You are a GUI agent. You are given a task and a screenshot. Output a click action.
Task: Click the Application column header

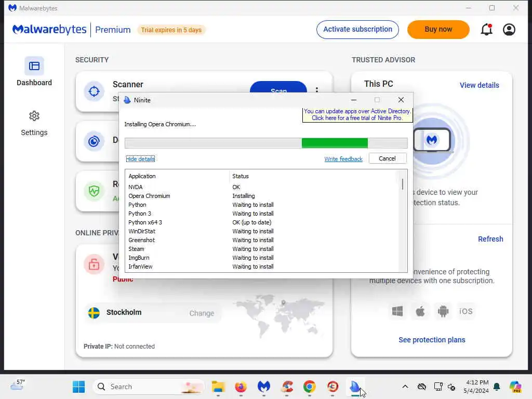[x=178, y=176]
